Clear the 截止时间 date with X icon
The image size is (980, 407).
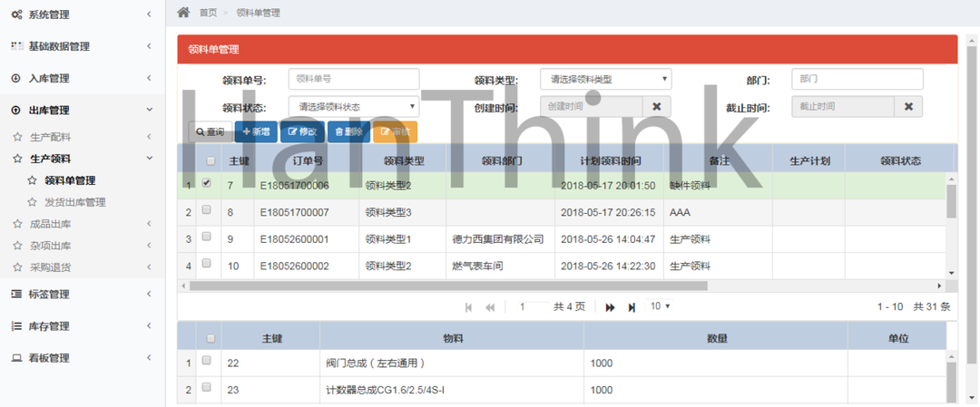907,107
